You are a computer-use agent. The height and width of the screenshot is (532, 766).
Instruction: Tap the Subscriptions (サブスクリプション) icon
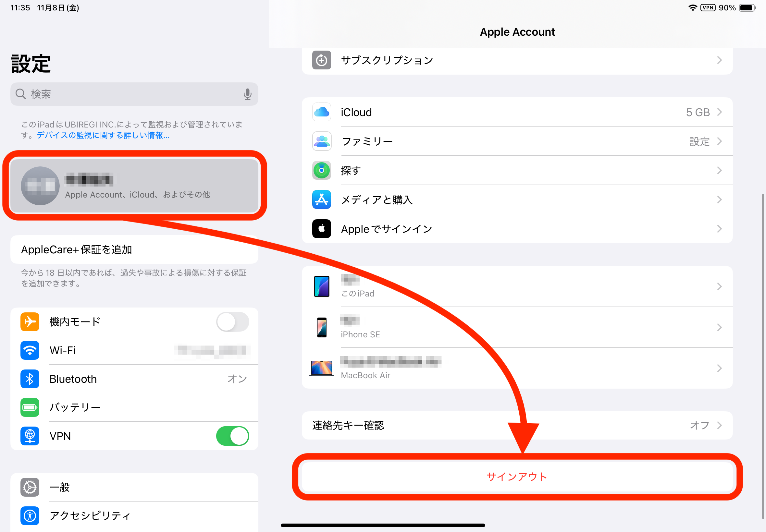pos(321,60)
